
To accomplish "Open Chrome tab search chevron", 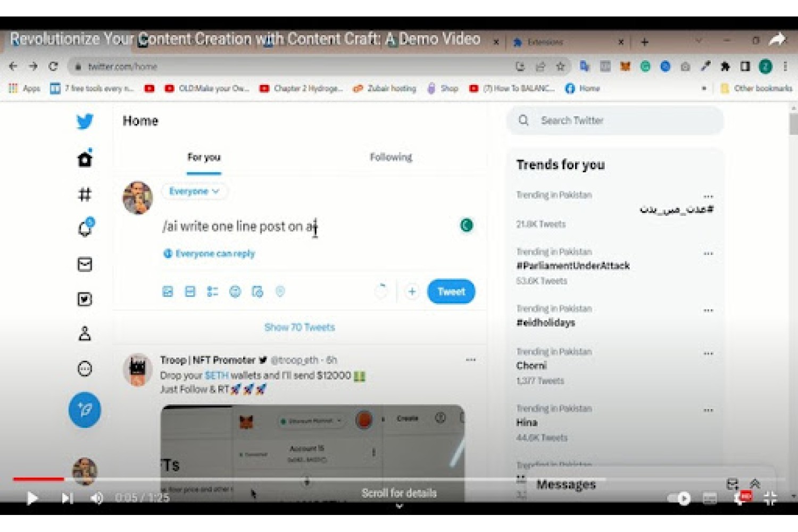I will click(699, 41).
